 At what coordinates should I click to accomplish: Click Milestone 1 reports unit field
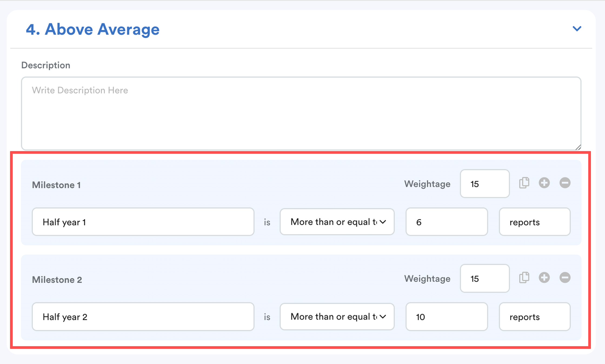click(x=534, y=222)
